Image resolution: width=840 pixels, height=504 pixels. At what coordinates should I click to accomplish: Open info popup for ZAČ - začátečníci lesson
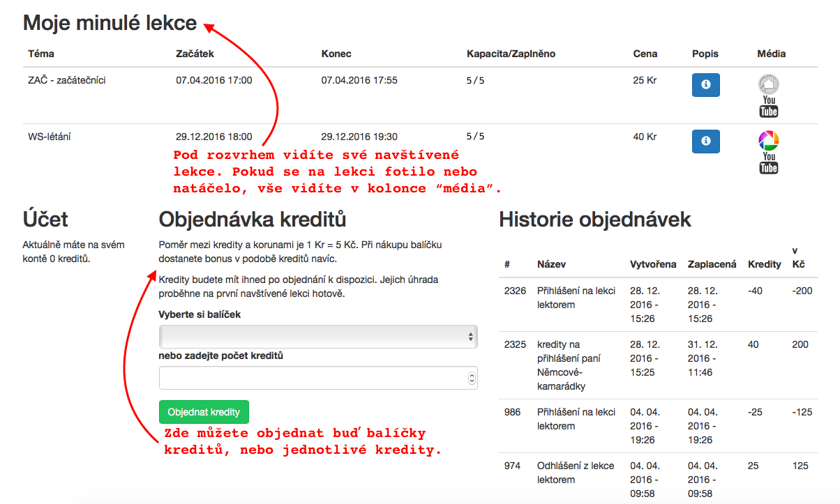point(705,84)
